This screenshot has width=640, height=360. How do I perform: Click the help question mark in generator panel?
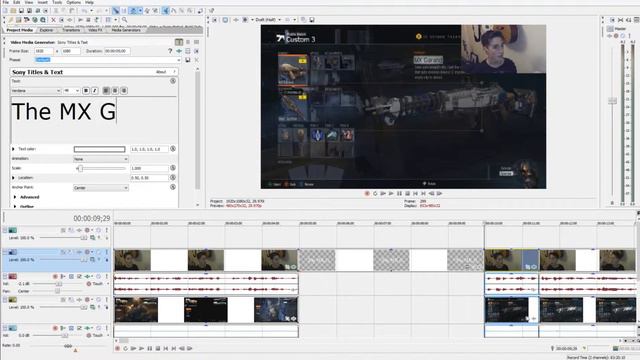pyautogui.click(x=170, y=51)
